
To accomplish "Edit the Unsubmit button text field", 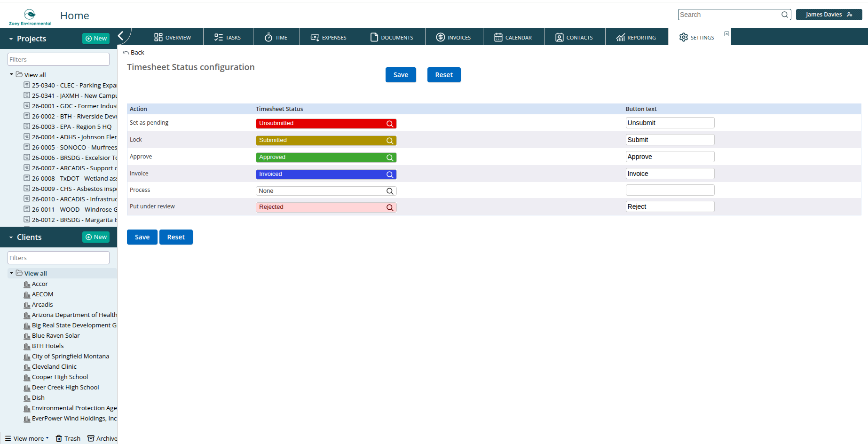I will [670, 123].
